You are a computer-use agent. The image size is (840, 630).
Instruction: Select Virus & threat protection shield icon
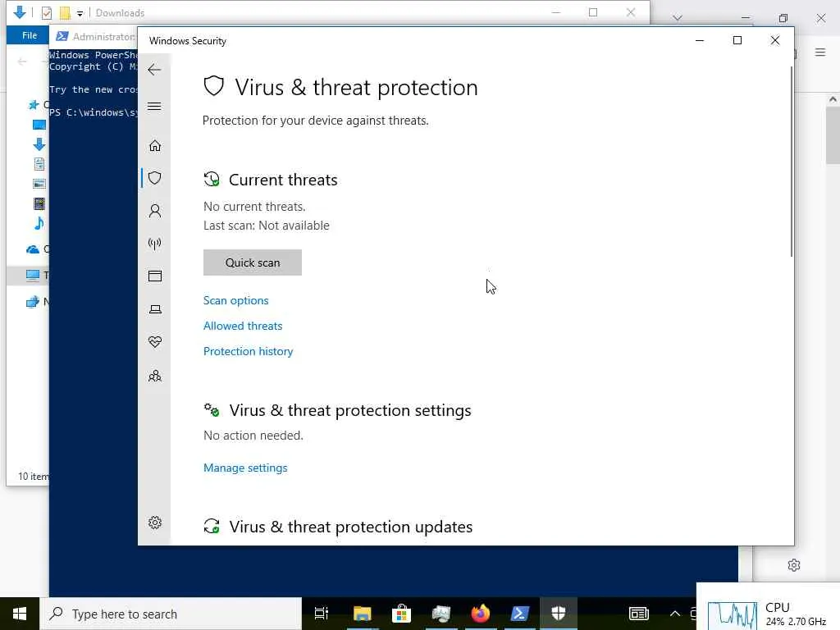[155, 178]
